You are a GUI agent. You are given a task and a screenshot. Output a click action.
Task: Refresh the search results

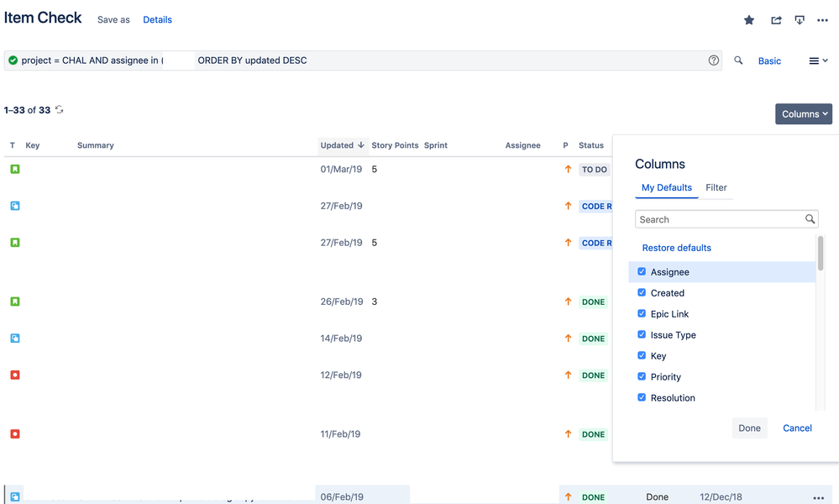tap(60, 110)
